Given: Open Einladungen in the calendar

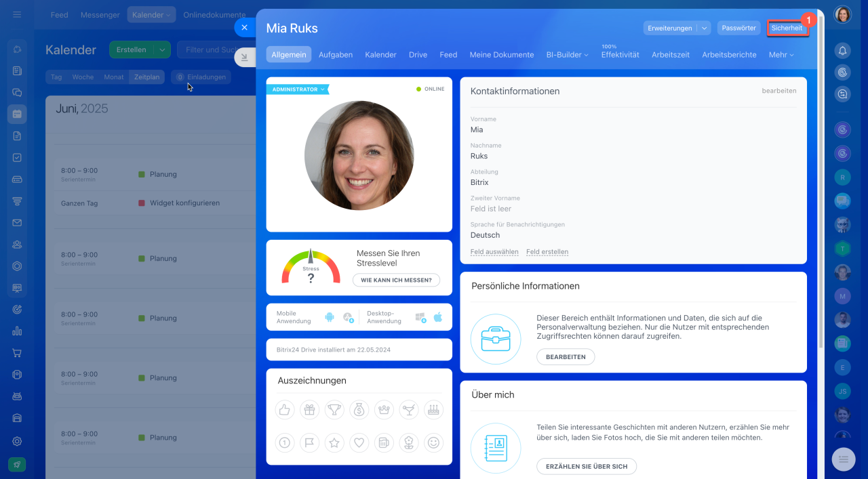Looking at the screenshot, I should [201, 77].
